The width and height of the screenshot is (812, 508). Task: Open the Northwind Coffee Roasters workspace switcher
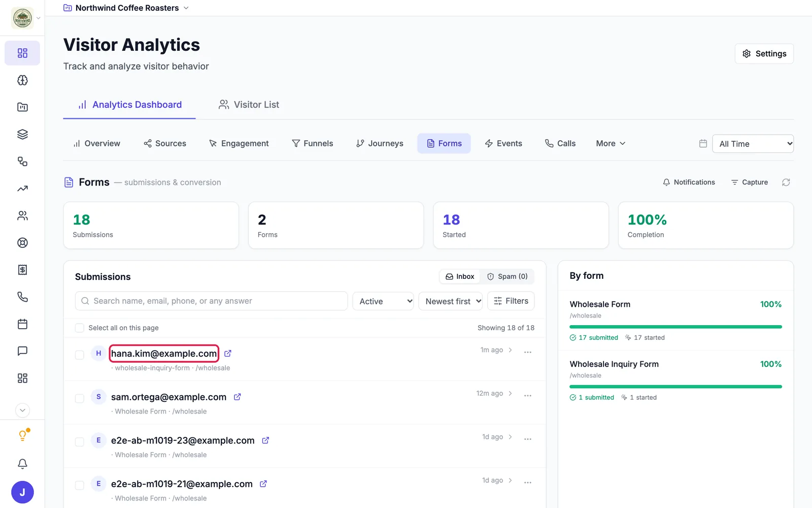click(x=126, y=8)
